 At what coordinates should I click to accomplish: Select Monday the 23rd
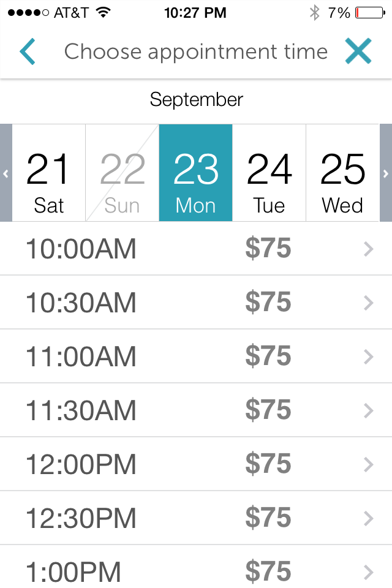[x=196, y=173]
